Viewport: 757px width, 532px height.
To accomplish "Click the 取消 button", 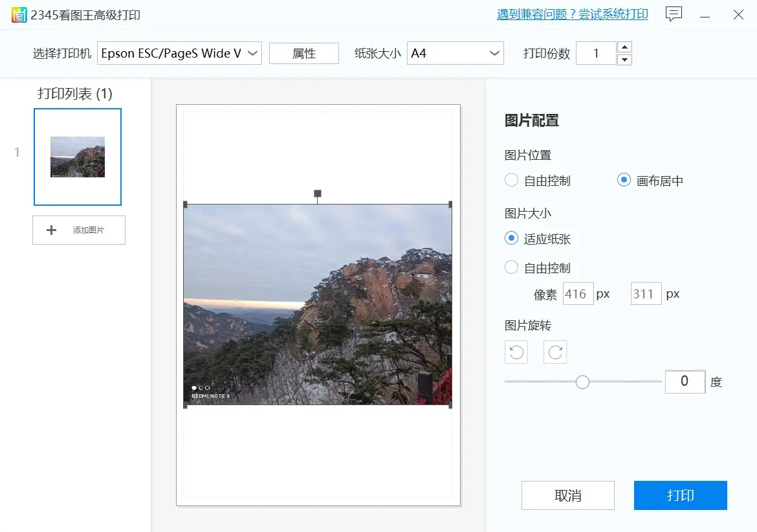I will (568, 495).
